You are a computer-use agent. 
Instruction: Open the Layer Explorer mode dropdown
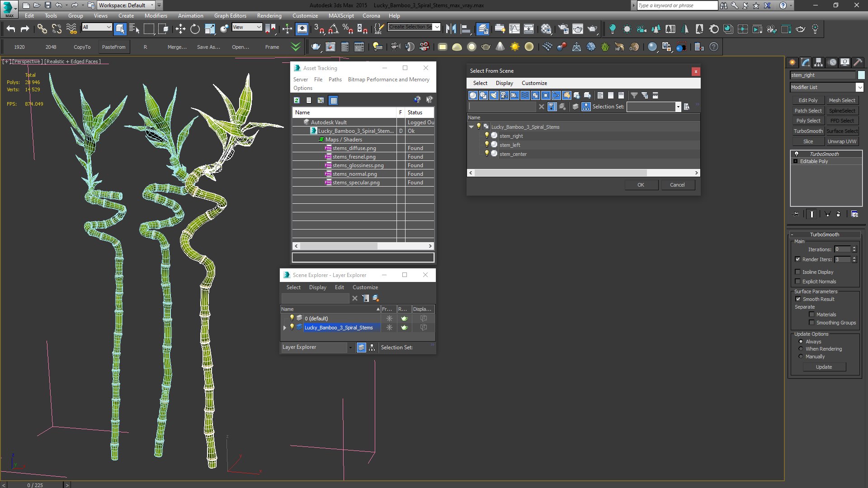[x=350, y=347]
